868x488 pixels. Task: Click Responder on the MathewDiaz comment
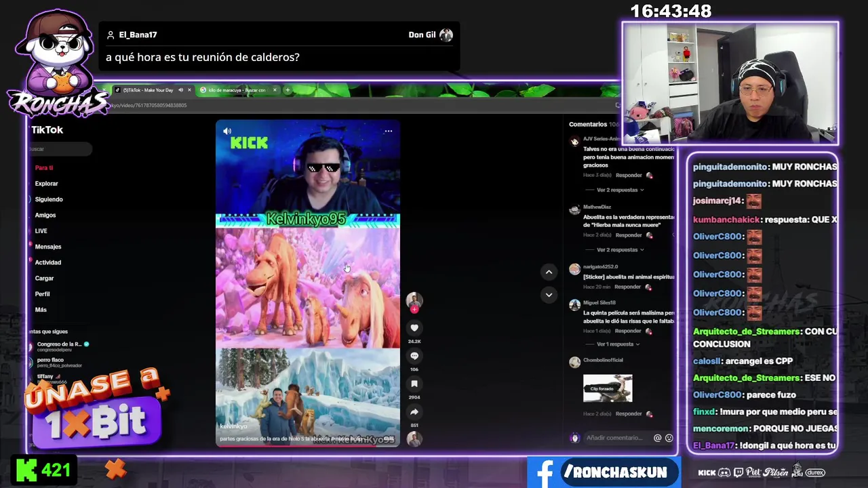[629, 235]
